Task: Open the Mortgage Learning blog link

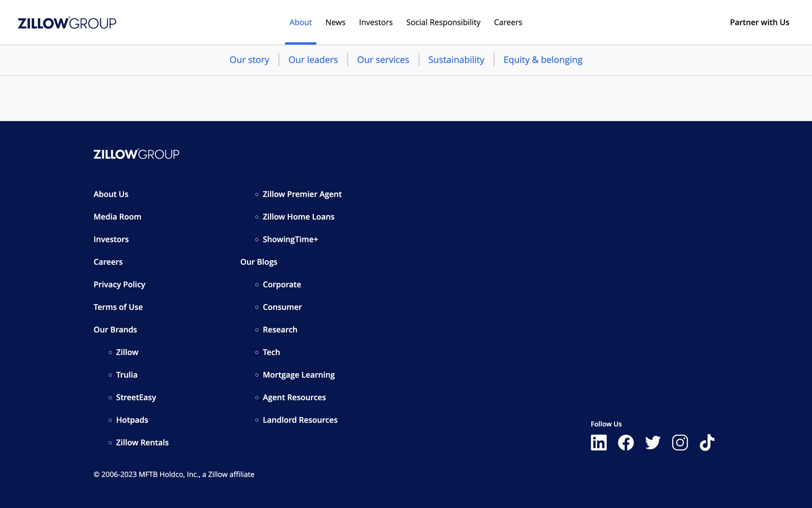Action: pos(299,375)
